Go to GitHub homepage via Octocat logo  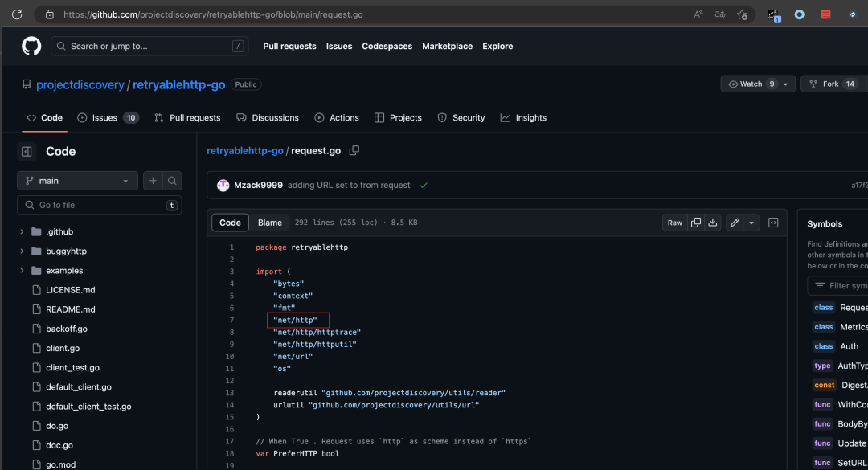coord(31,46)
